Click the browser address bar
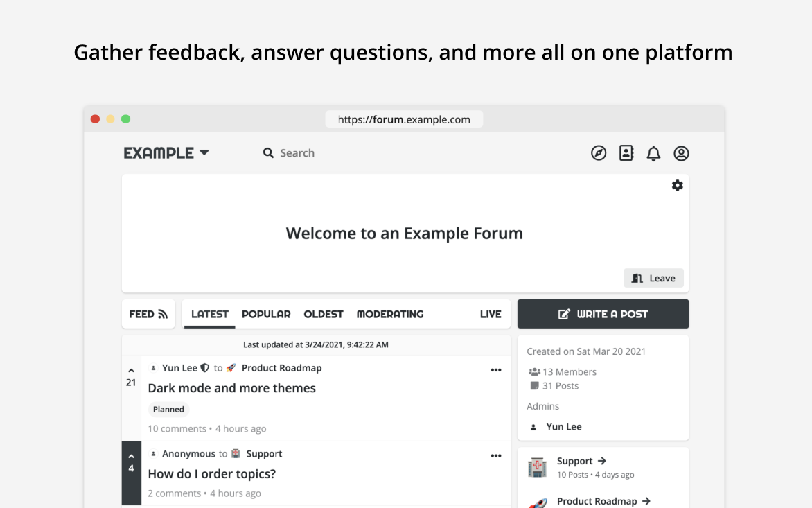The height and width of the screenshot is (508, 812). 404,119
